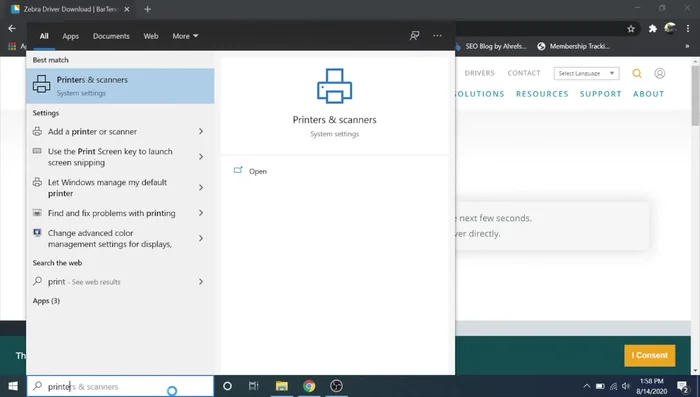Expand Print Screen key setting chevron
Image resolution: width=700 pixels, height=397 pixels.
[x=201, y=157]
